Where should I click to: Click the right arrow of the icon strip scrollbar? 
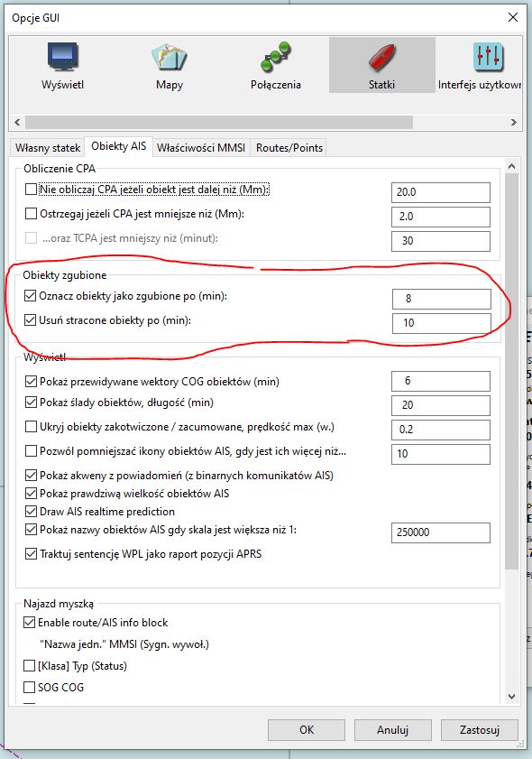coord(514,122)
